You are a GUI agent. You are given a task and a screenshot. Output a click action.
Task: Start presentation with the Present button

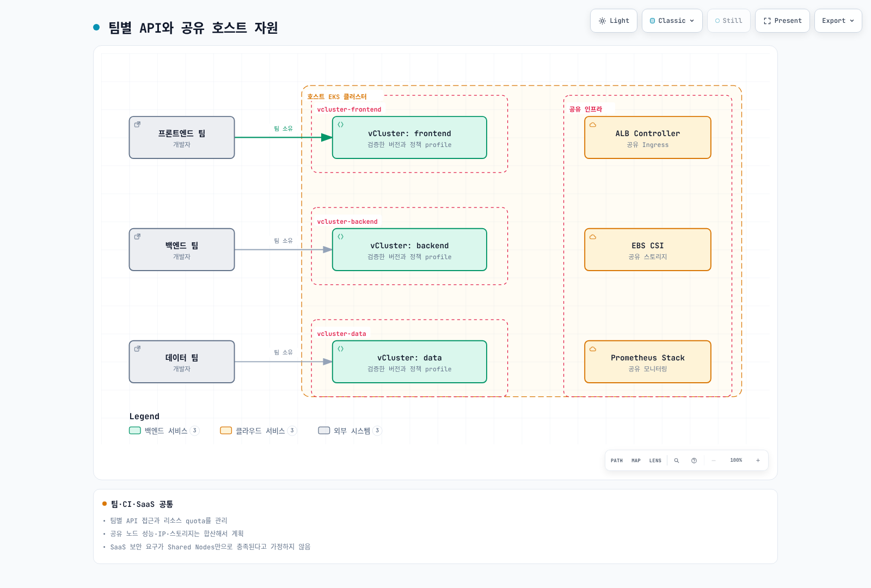point(782,21)
